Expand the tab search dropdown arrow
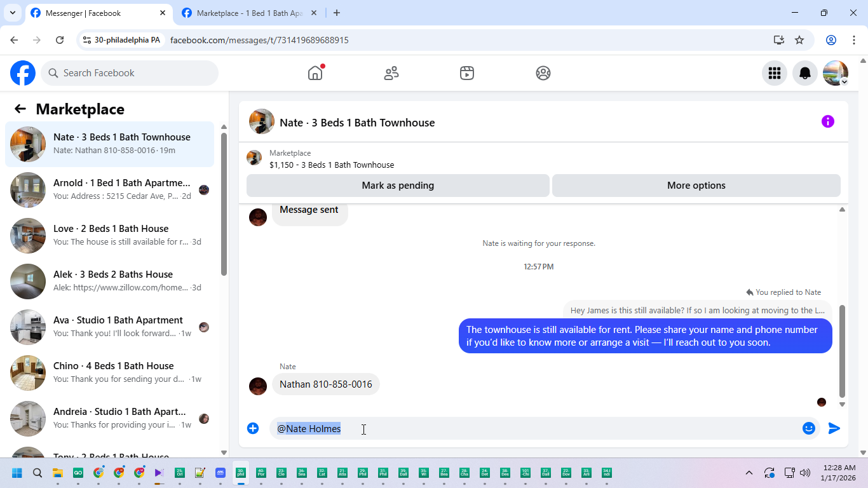 (12, 13)
